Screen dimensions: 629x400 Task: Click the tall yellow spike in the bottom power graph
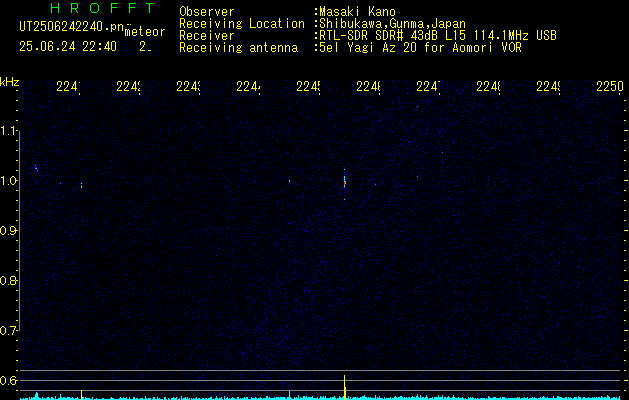[x=345, y=387]
